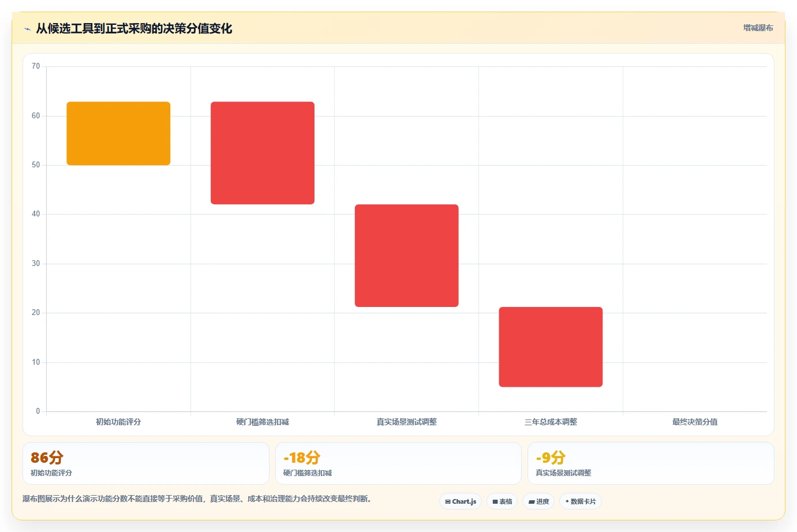
Task: Click 硬门槛筛选扣减 caption under -18分
Action: coord(308,473)
